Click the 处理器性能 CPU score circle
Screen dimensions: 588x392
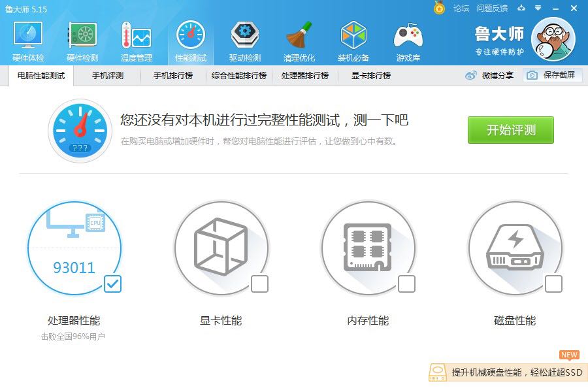(74, 248)
